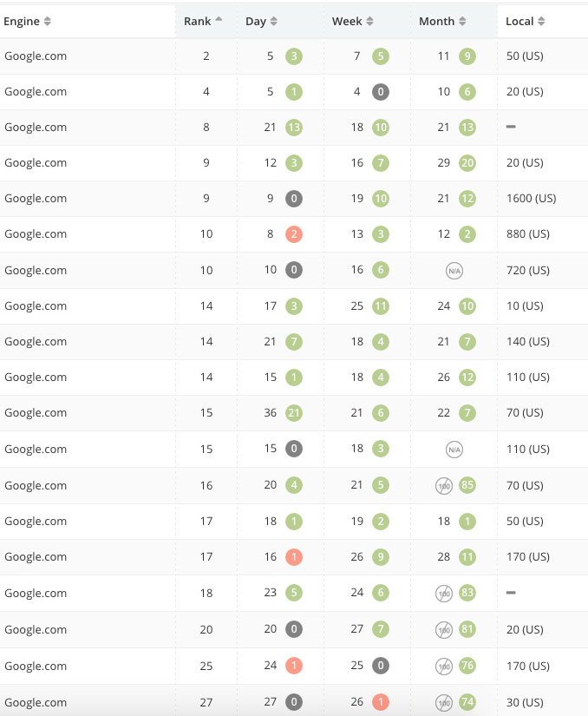
Task: Click the green 85 Month change badge
Action: pyautogui.click(x=467, y=485)
